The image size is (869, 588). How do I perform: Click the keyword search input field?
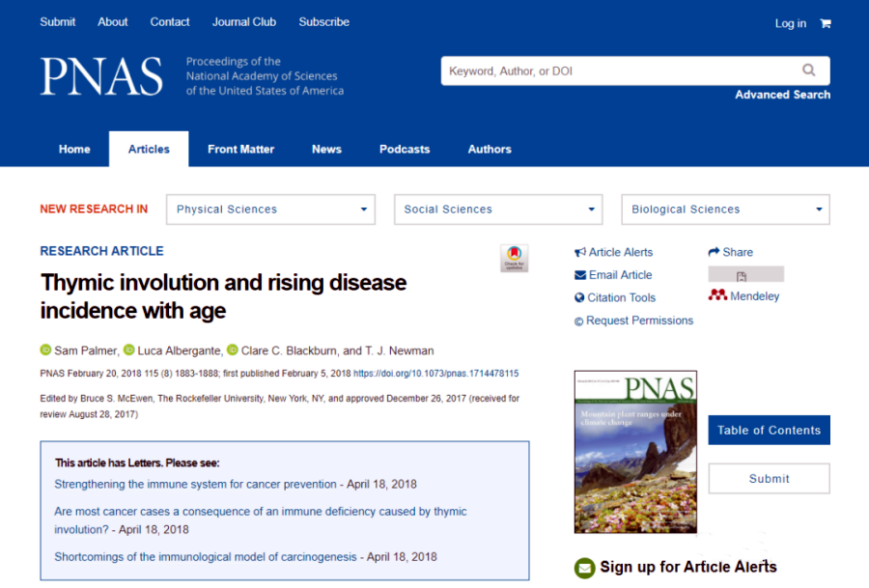tap(618, 70)
